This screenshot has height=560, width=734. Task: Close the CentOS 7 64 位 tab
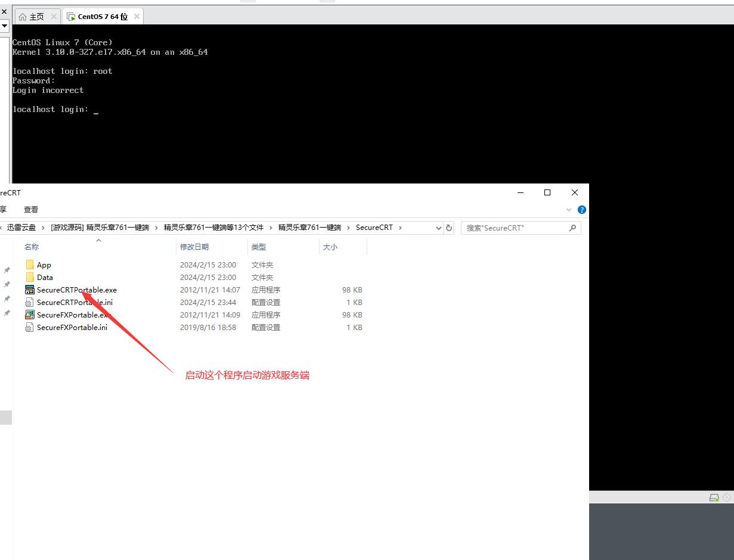[137, 17]
